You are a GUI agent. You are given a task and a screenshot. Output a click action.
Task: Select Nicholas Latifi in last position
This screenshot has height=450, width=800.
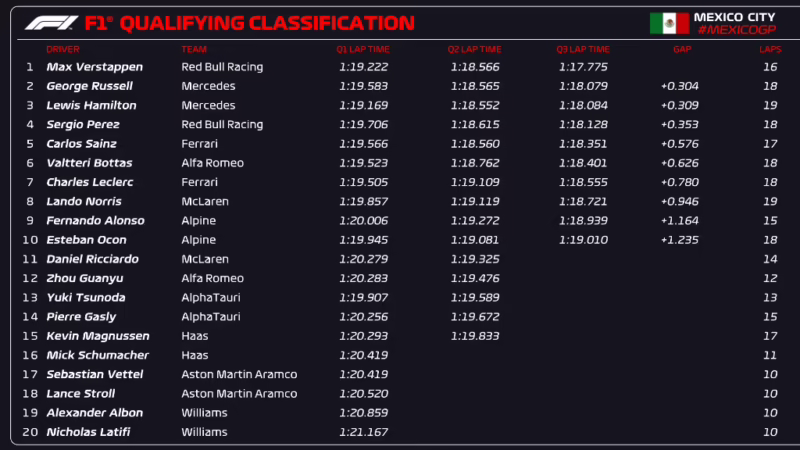coord(87,432)
